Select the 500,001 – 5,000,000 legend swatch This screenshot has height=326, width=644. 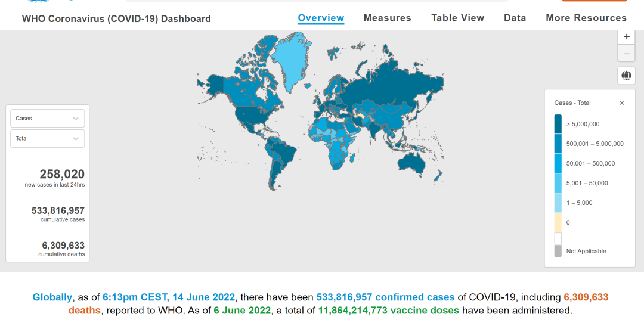558,144
